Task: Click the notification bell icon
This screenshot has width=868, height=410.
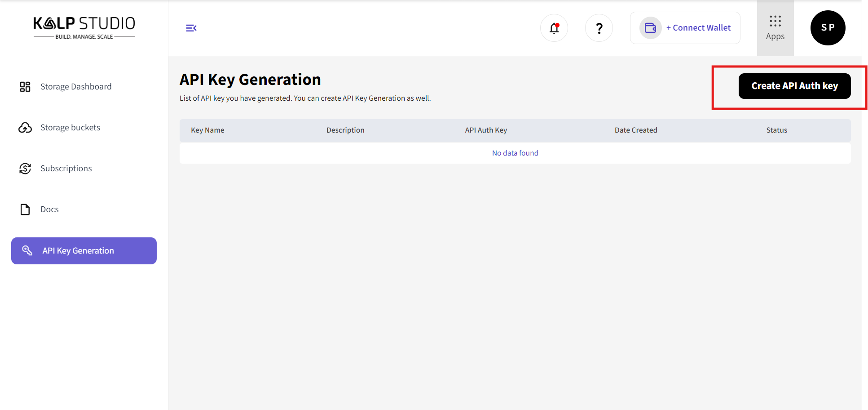Action: coord(554,28)
